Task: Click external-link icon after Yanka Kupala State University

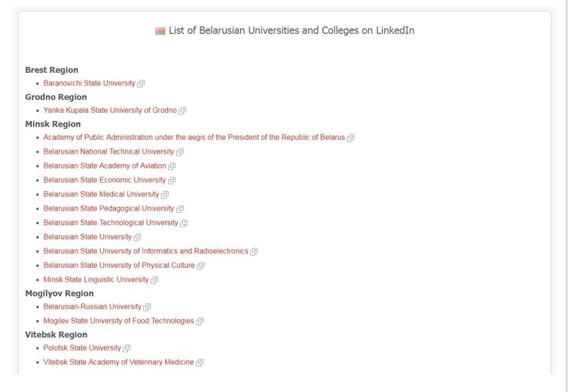Action: point(182,111)
